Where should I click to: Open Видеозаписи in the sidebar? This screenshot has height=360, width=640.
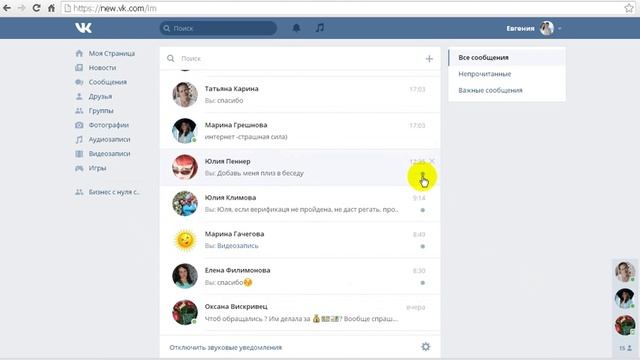tap(109, 153)
